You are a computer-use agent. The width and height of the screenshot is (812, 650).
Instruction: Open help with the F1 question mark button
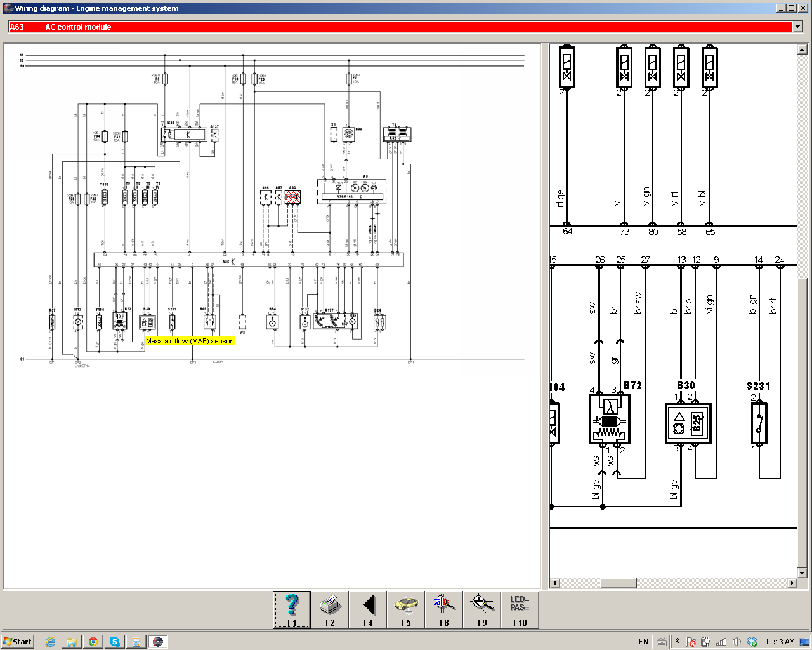click(292, 610)
